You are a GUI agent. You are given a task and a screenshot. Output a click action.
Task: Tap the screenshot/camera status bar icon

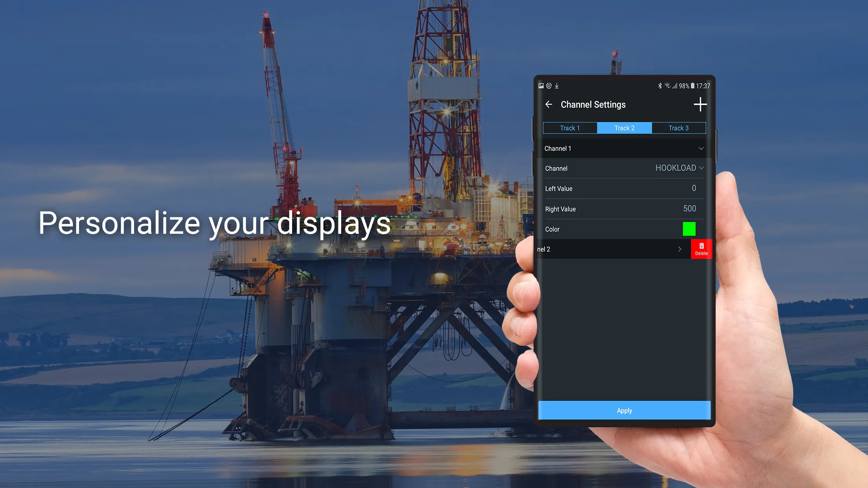[x=541, y=85]
